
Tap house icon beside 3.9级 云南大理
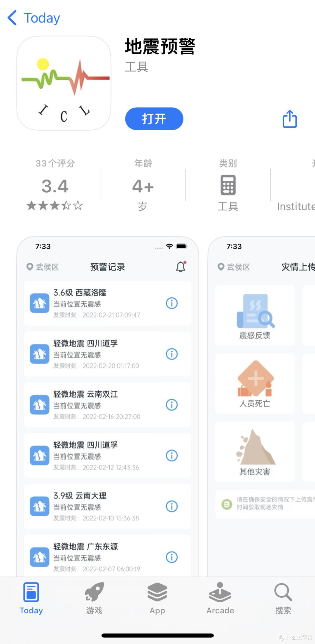(x=40, y=506)
